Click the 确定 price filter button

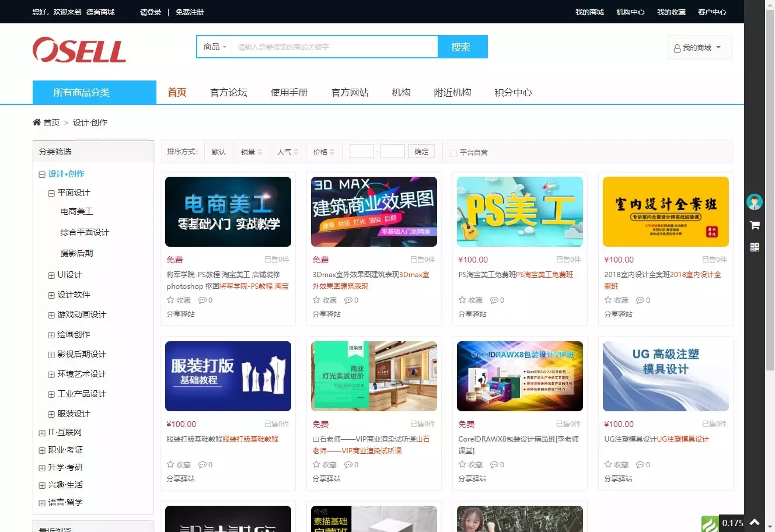point(421,151)
